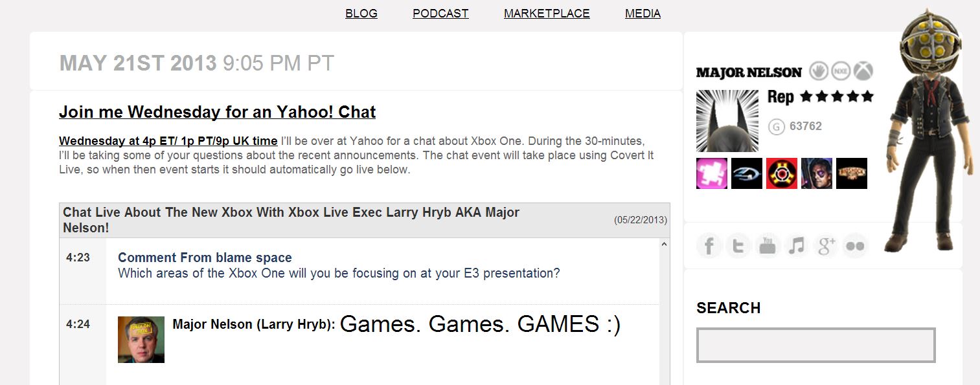Viewport: 980px width, 385px height.
Task: Click the NXE badge icon
Action: click(x=841, y=71)
